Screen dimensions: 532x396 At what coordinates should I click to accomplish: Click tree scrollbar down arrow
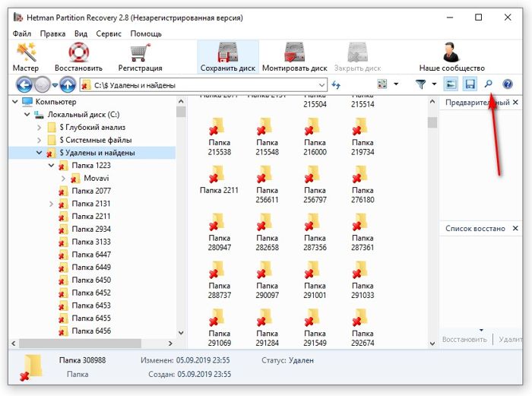click(181, 333)
